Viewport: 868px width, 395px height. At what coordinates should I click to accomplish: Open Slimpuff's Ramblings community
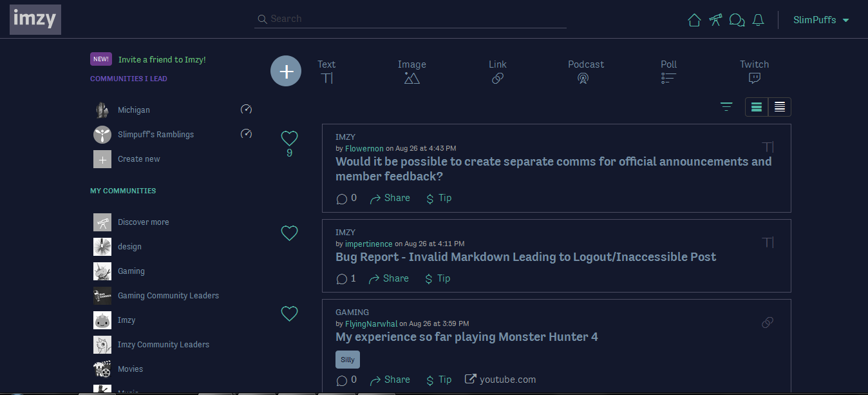pos(156,135)
